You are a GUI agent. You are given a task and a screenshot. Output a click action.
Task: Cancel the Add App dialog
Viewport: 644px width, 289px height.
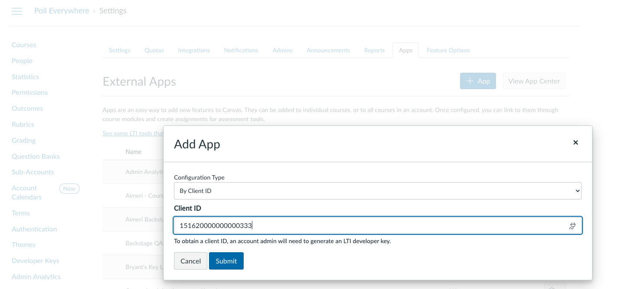(190, 261)
